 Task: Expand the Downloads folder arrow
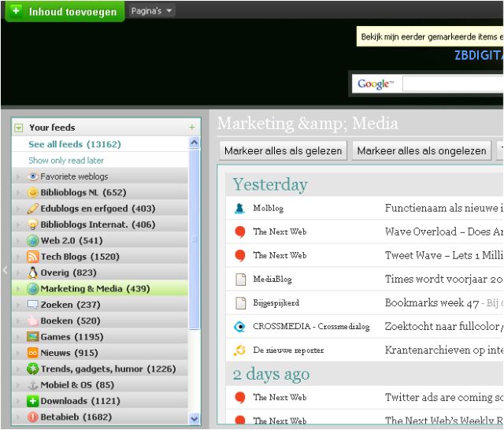(x=18, y=401)
